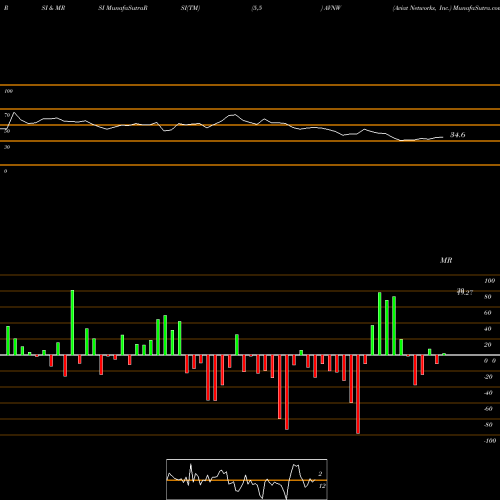The width and height of the screenshot is (500, 500).
Task: Click the RSI axis label 30
Action: click(7, 147)
